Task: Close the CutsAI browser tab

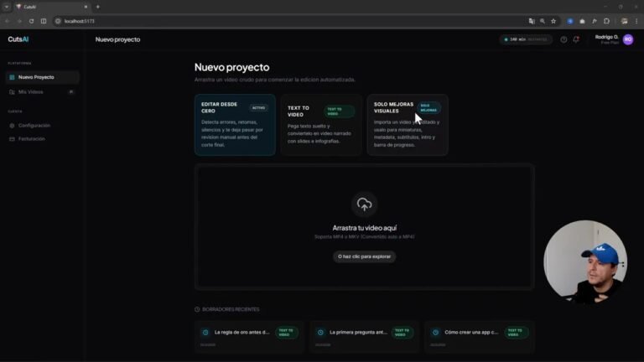Action: click(x=86, y=7)
